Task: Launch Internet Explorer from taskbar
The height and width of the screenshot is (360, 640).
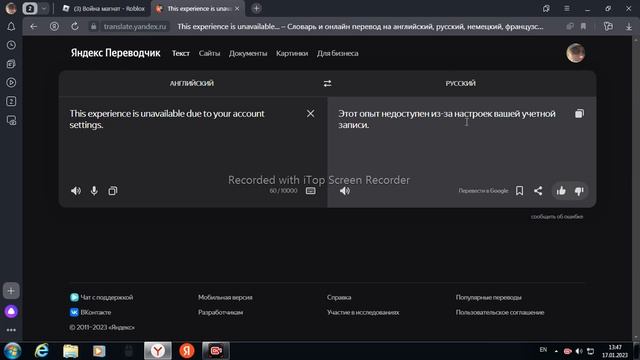Action: pyautogui.click(x=41, y=351)
